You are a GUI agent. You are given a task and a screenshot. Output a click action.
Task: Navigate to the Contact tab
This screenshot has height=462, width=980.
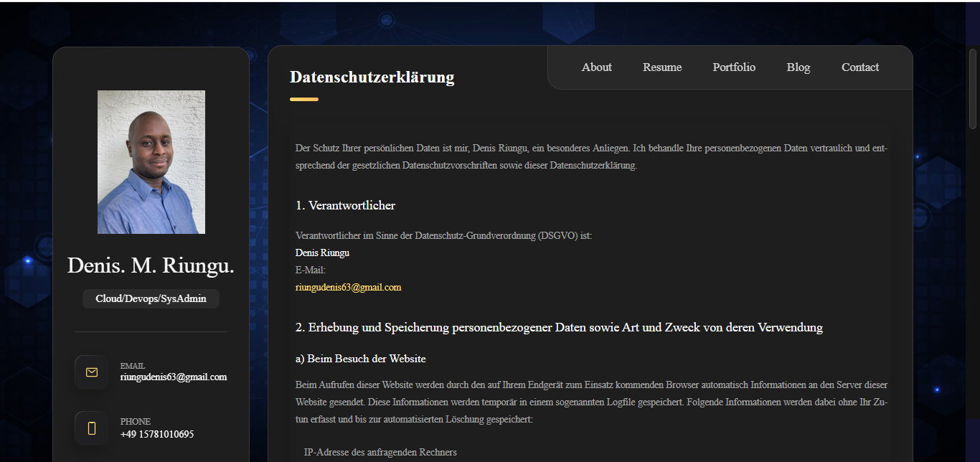tap(860, 67)
